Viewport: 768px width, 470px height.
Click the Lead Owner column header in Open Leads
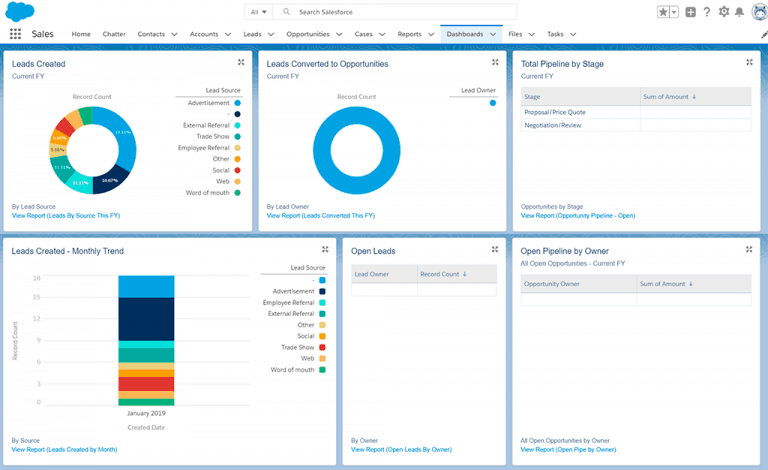click(384, 274)
